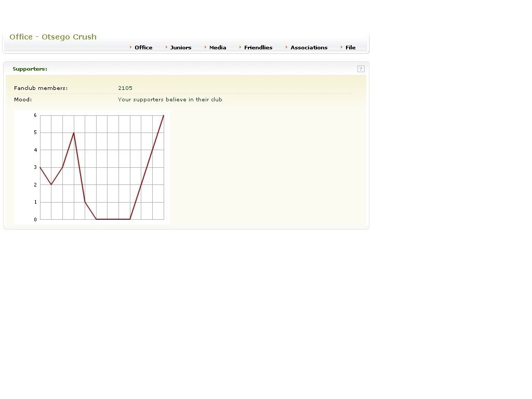Click the mood text about supporters believing
This screenshot has height=399, width=532.
click(170, 100)
